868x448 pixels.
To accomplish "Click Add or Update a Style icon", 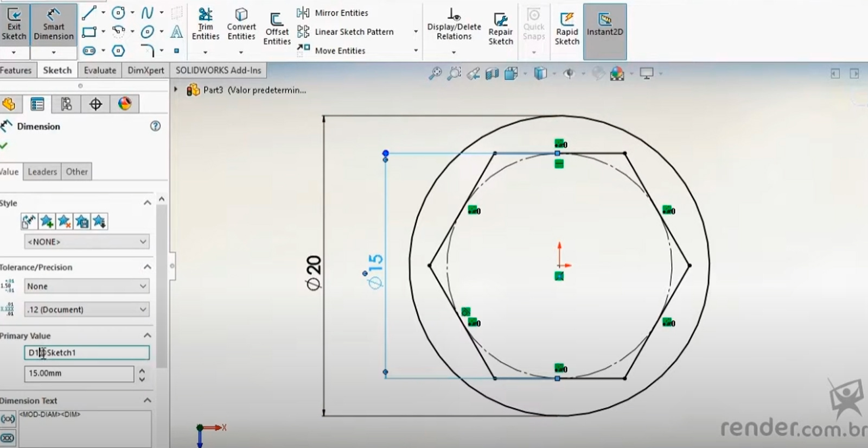I will click(47, 222).
